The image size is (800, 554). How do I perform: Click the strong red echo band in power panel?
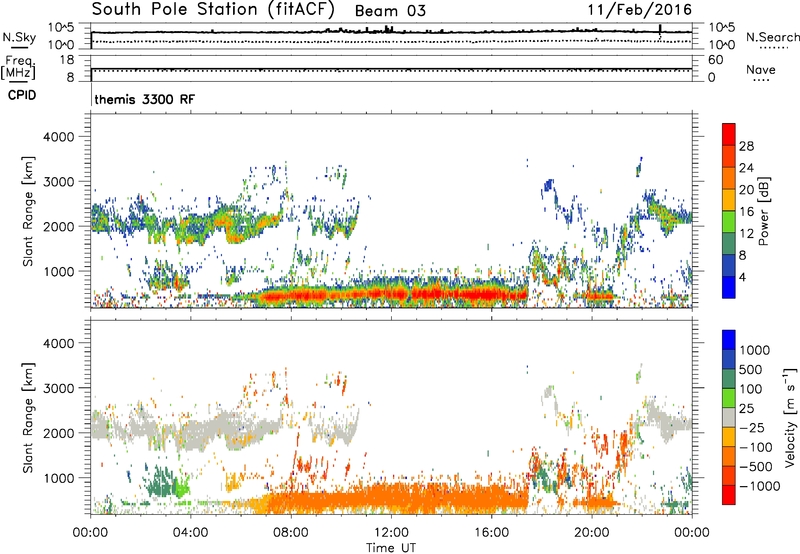coord(393,294)
